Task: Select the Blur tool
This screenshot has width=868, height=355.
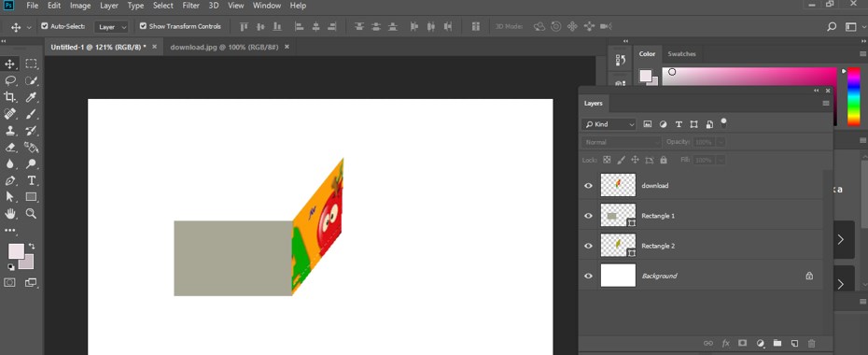Action: [10, 163]
